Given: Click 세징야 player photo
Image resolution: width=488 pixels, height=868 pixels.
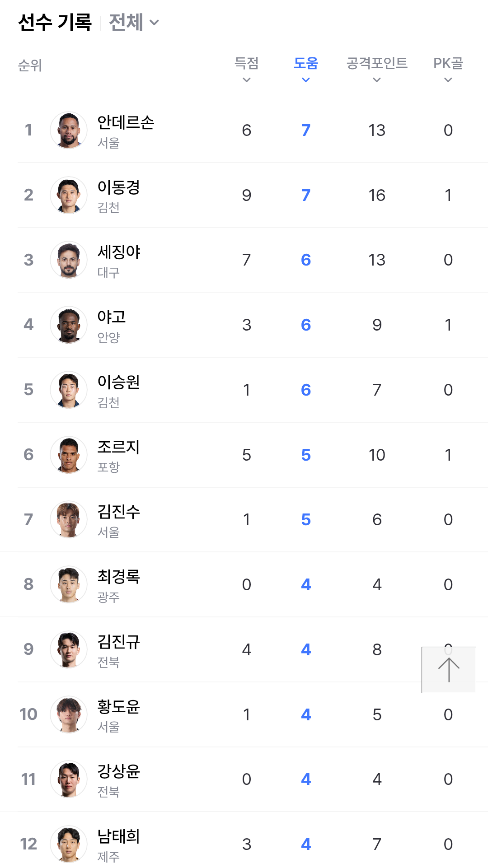Looking at the screenshot, I should (x=69, y=260).
